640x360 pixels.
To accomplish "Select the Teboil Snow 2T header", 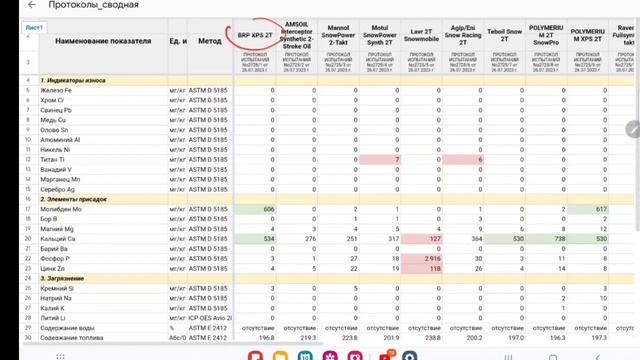I will tap(504, 35).
